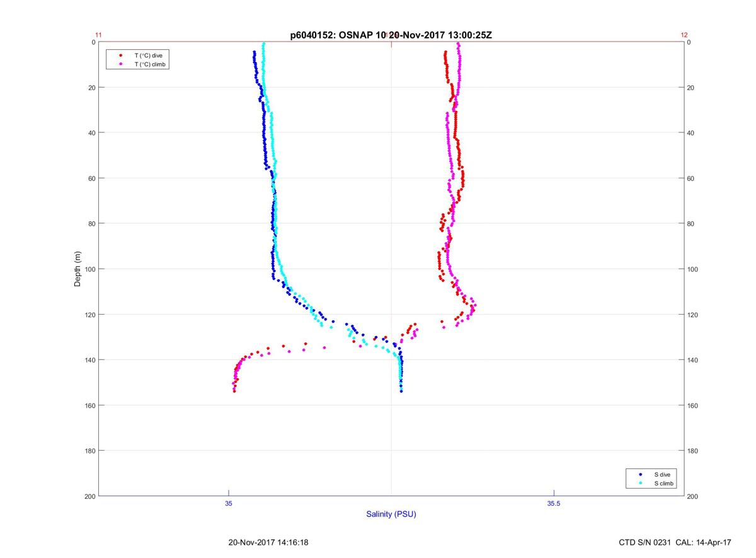Click the '180' tick on left depth axis
Viewport: 756px width, 558px height.
click(91, 451)
